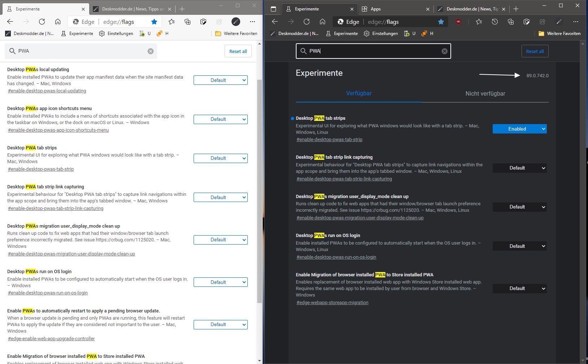Open Favorites list in left light window

[172, 22]
